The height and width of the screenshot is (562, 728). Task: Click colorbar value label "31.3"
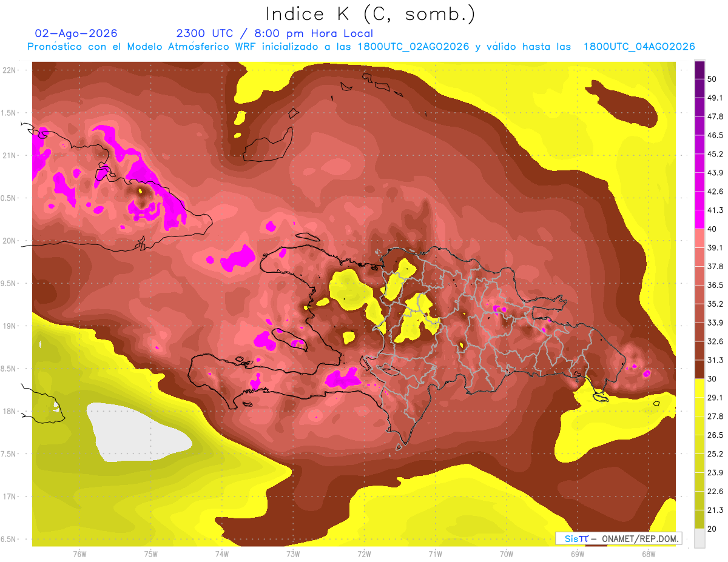pos(715,360)
